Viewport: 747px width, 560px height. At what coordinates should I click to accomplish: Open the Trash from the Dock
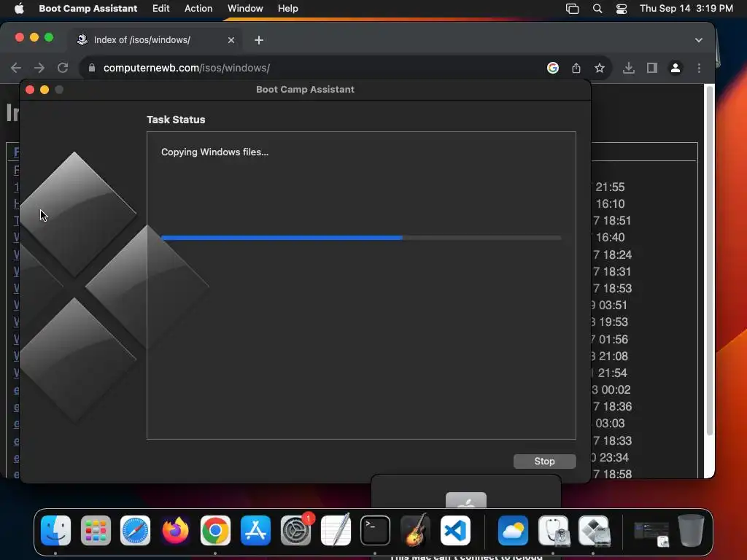click(x=691, y=531)
